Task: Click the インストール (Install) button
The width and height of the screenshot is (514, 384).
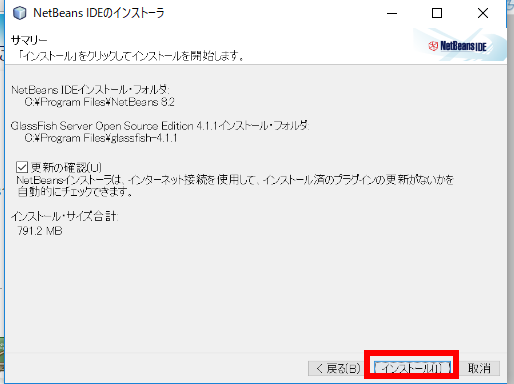Action: [x=412, y=368]
